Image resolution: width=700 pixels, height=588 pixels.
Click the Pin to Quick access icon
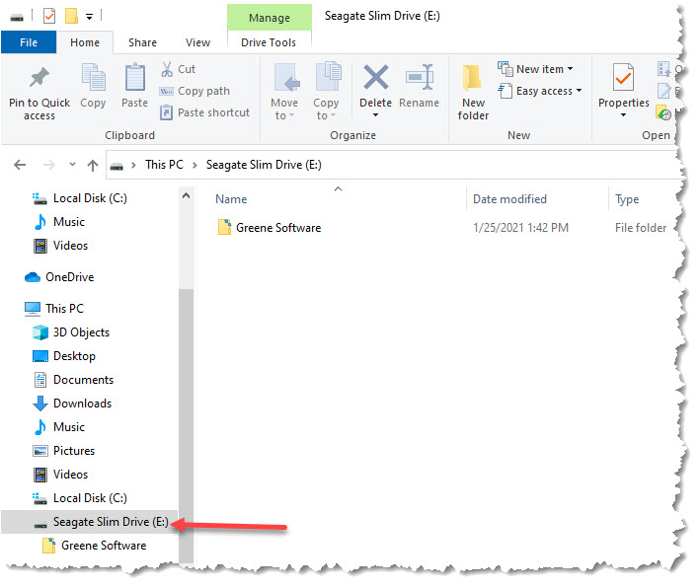pos(39,79)
